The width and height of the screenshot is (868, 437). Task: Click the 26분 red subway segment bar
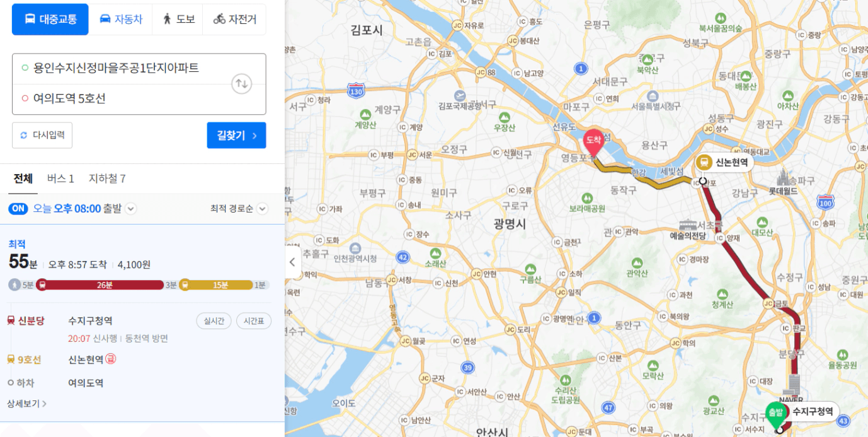[x=100, y=285]
